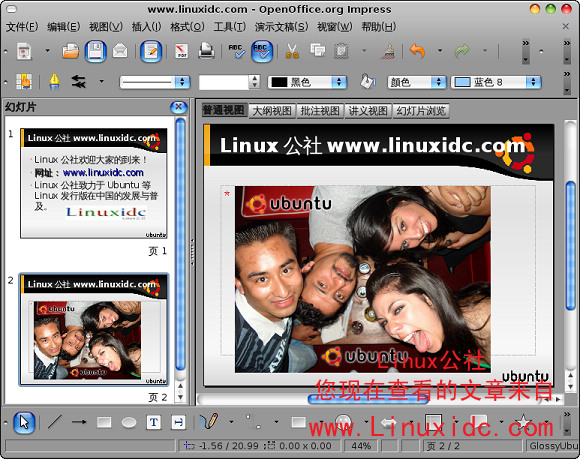This screenshot has width=580, height=459.
Task: Close the 幻灯片 slide panel
Action: [179, 107]
